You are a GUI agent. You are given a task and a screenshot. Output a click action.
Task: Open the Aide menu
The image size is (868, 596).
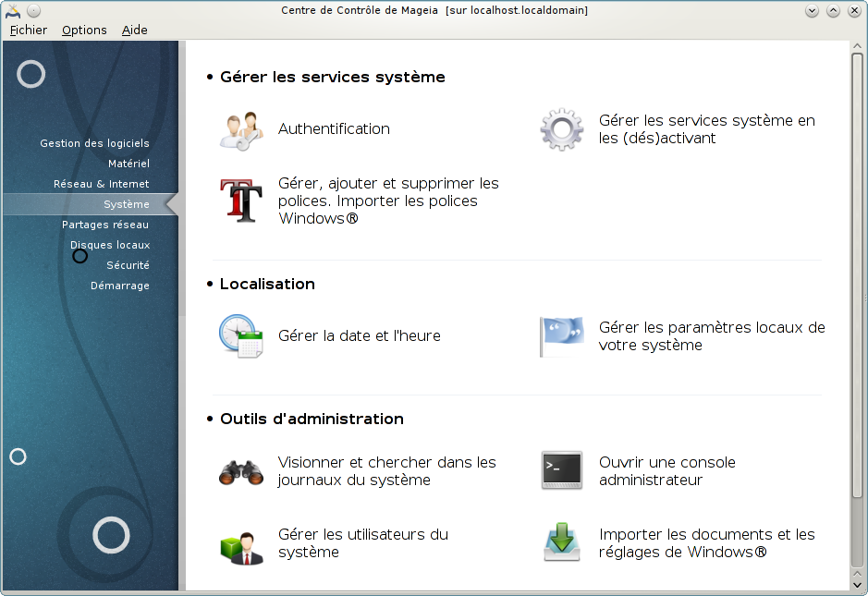click(x=135, y=30)
